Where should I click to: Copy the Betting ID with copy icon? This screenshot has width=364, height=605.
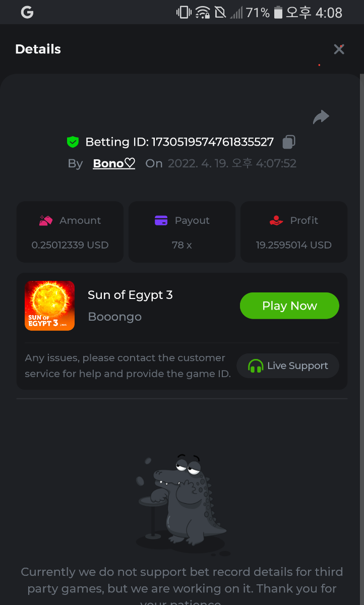click(289, 142)
